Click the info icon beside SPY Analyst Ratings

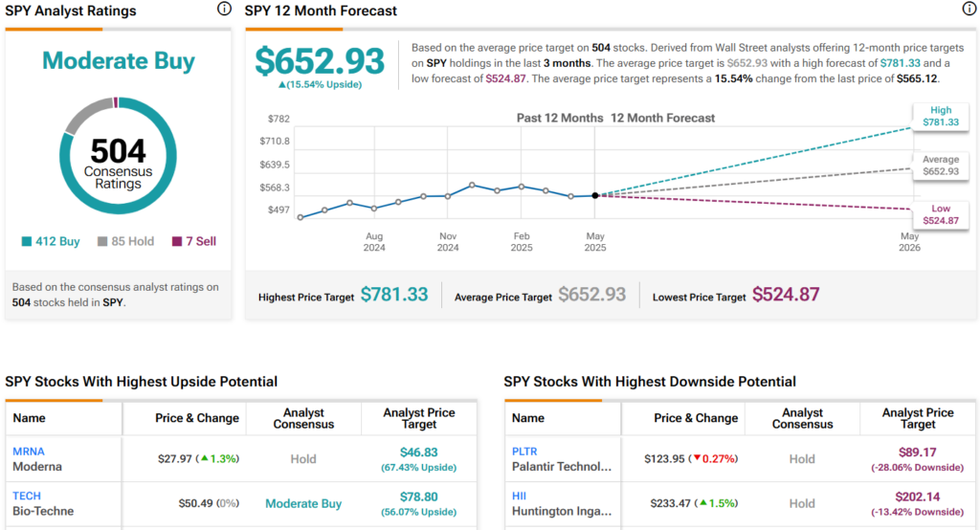[224, 9]
